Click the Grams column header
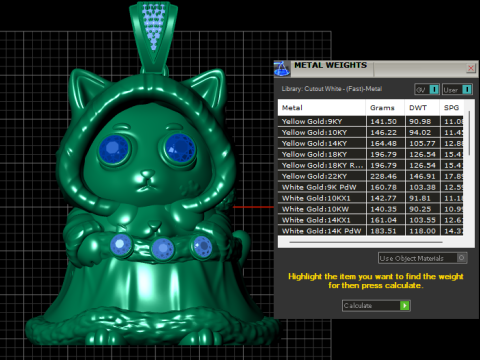 pyautogui.click(x=385, y=108)
